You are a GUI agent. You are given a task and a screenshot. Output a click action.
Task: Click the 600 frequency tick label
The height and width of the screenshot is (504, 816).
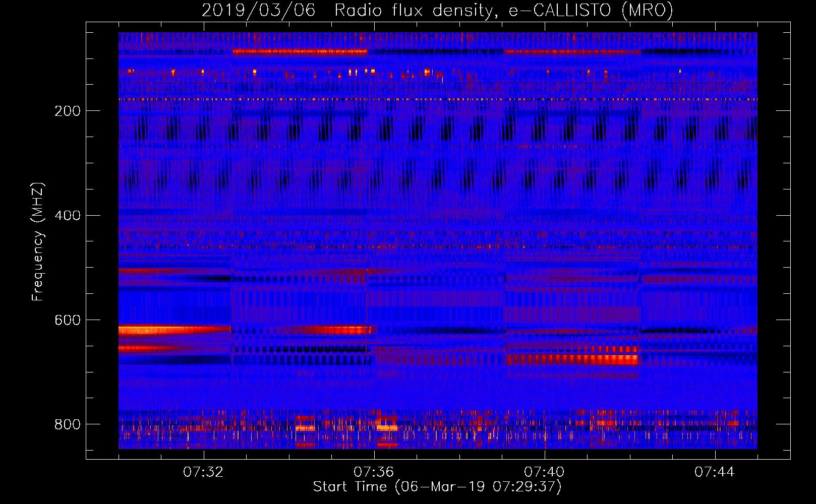(x=68, y=321)
